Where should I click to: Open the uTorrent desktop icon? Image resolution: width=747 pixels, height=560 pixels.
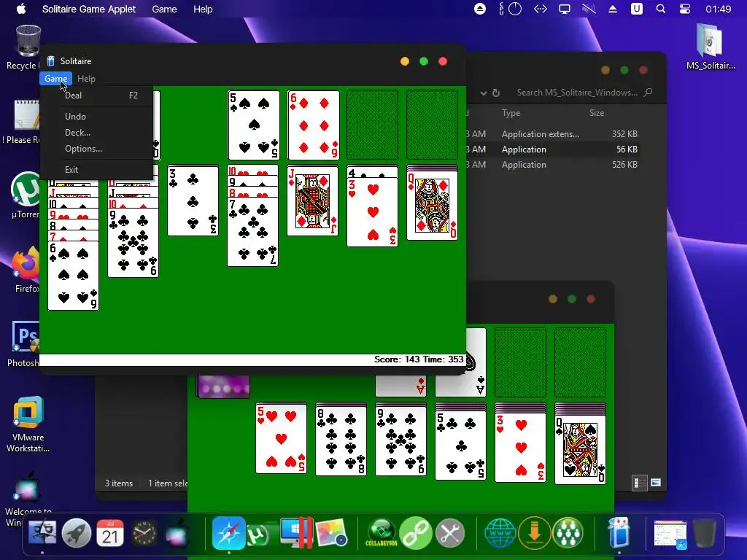(26, 195)
